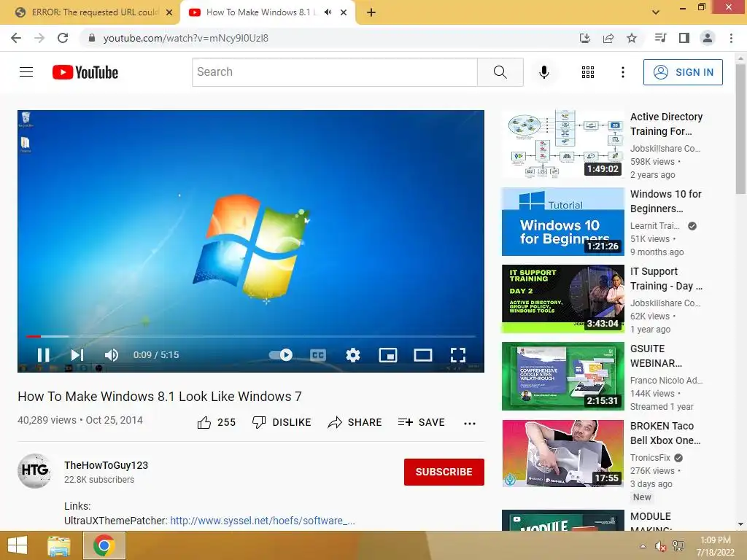Open more actions ellipsis under video
Screen dimensions: 747x560
click(x=470, y=424)
